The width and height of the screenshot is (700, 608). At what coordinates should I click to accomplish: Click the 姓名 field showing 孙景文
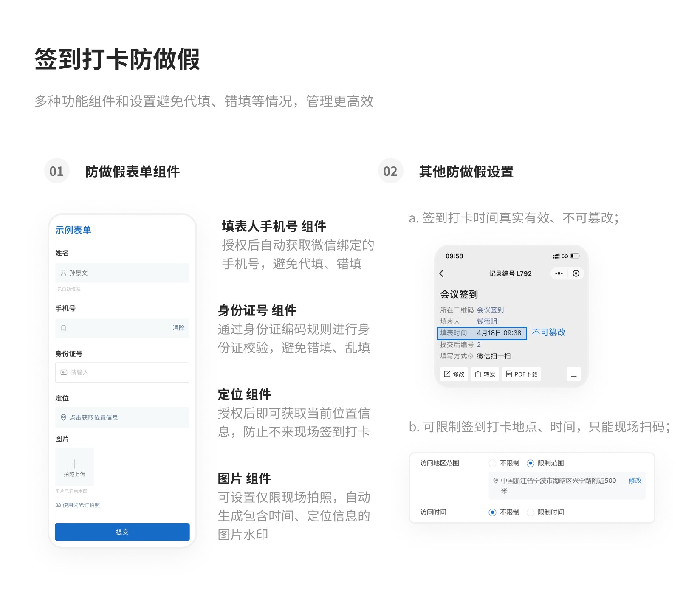[x=122, y=273]
